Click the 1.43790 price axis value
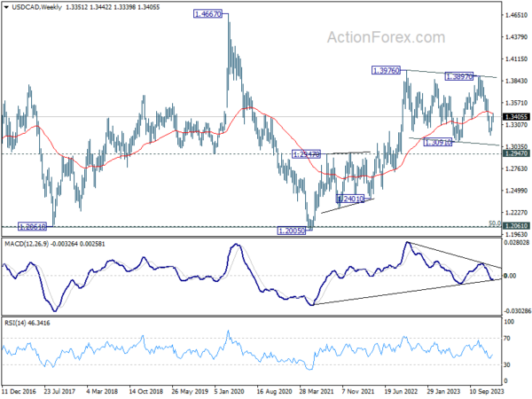Viewport: 532px width, 399px height. 516,37
